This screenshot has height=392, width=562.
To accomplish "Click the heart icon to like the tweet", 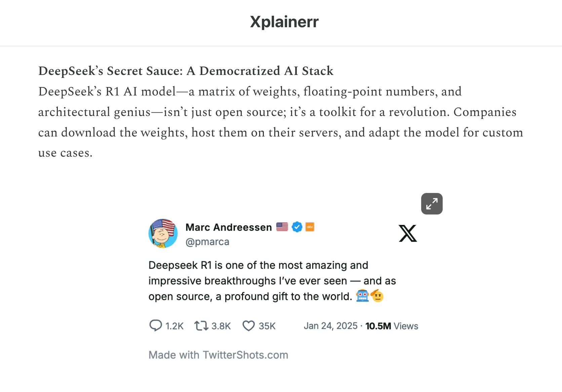I will click(248, 325).
